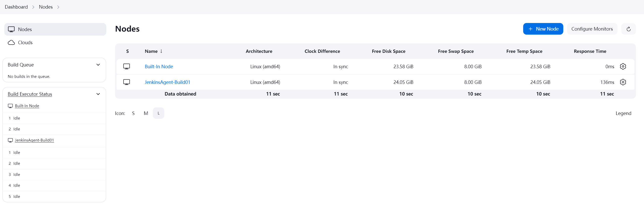Viewport: 644px width, 209px height.
Task: Click the Built-In Node computer status icon
Action: (x=127, y=66)
